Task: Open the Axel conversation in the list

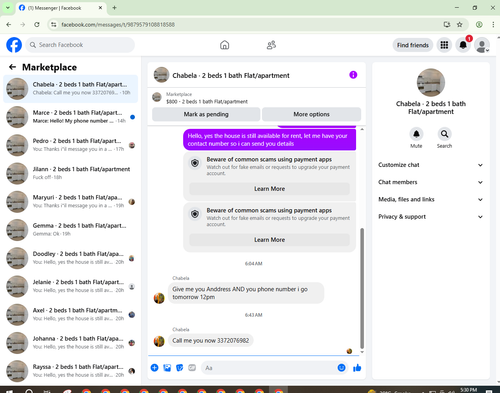Action: tap(70, 314)
